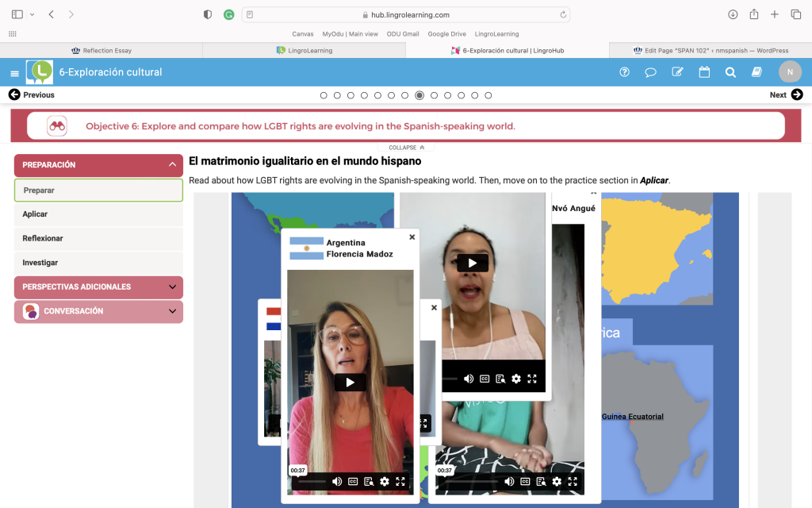The image size is (812, 508).
Task: Open Aplicar in the sidebar
Action: point(98,214)
